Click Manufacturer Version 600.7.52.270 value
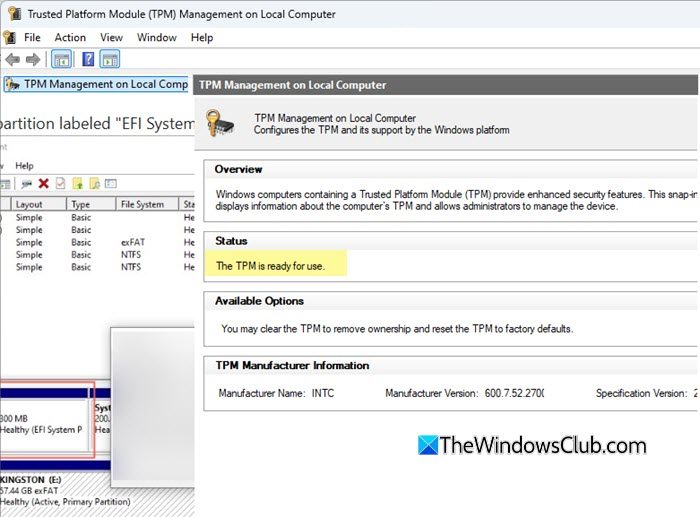Screen dimensions: 700x517 pyautogui.click(x=514, y=393)
